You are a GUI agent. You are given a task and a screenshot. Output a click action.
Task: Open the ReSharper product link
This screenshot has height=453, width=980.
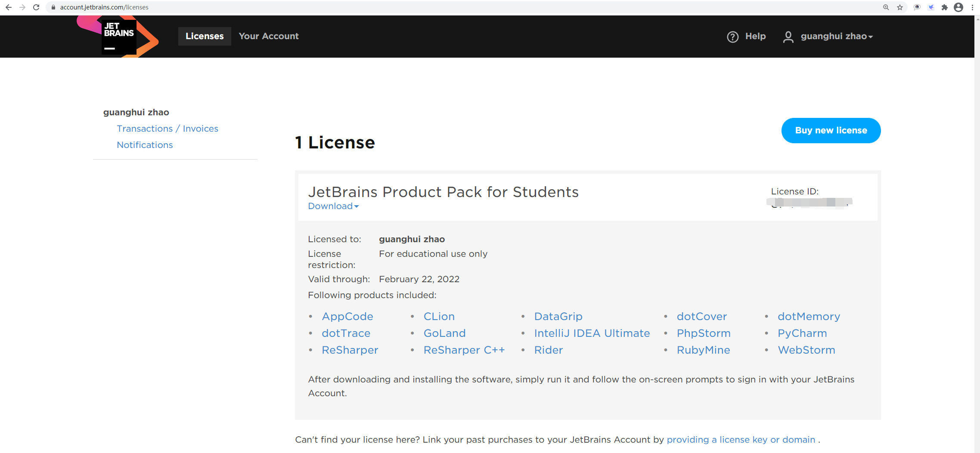(x=350, y=350)
